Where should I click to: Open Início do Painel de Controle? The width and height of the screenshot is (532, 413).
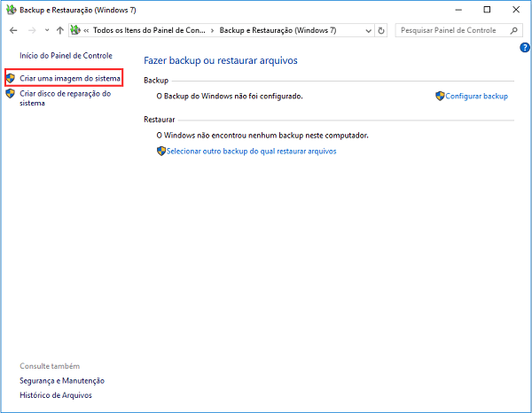(66, 56)
